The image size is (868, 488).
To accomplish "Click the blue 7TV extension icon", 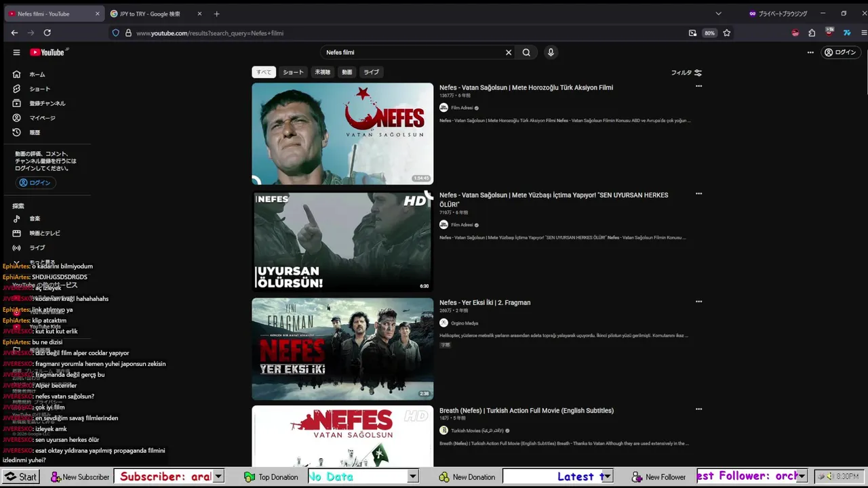I will [847, 33].
